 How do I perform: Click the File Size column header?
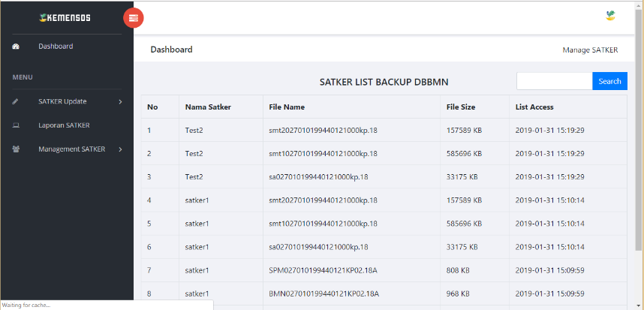461,107
